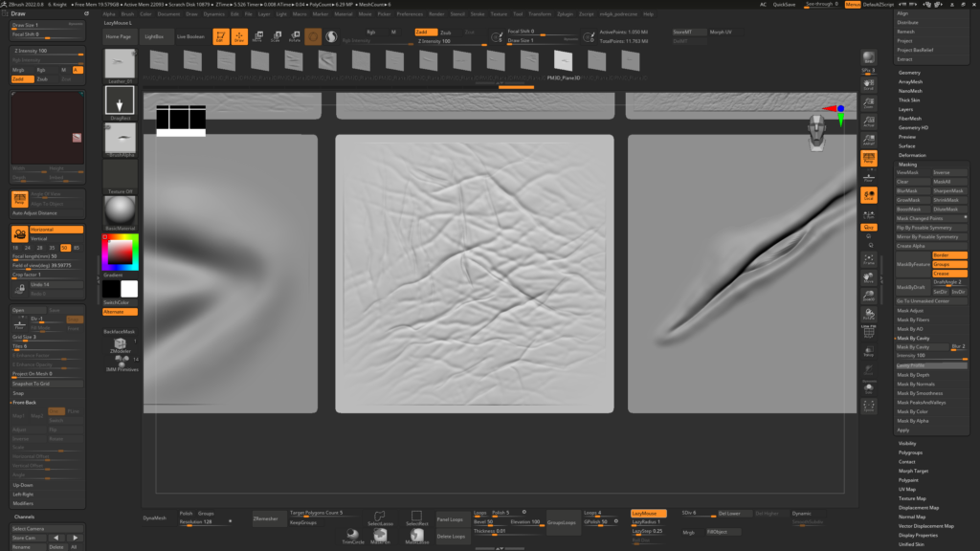Toggle the Persp perspective icon

tap(869, 158)
